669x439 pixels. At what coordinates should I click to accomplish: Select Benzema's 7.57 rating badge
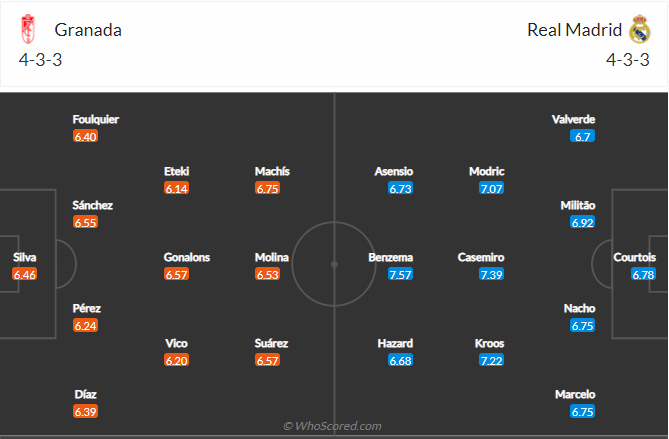(401, 274)
